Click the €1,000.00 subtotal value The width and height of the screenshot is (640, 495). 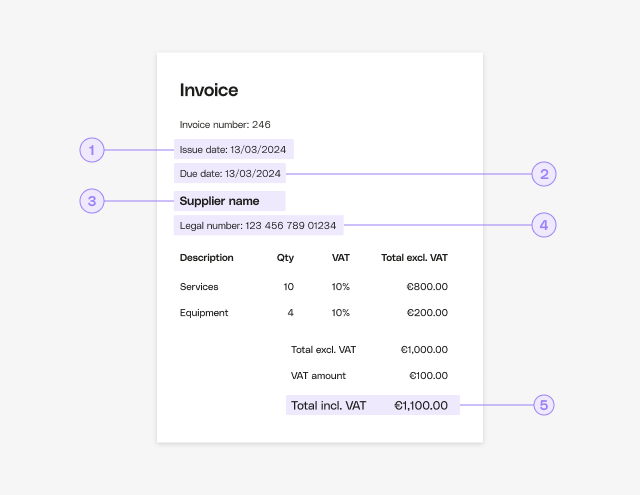pos(424,350)
